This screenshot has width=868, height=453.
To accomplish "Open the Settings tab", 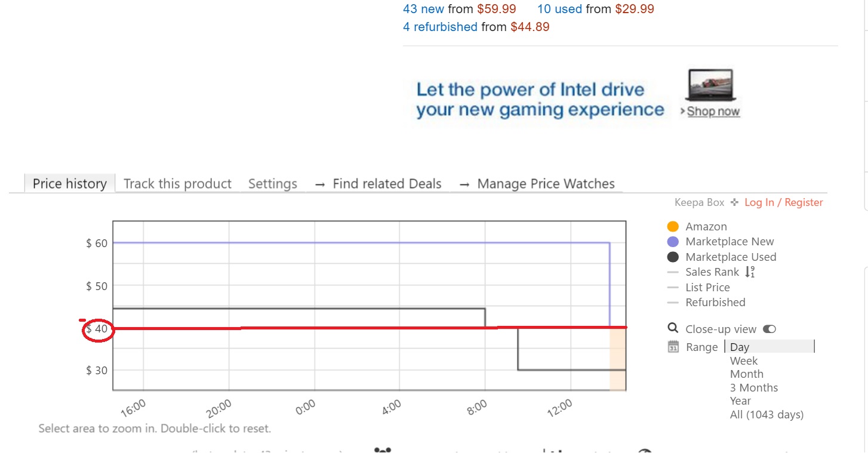I will tap(273, 184).
